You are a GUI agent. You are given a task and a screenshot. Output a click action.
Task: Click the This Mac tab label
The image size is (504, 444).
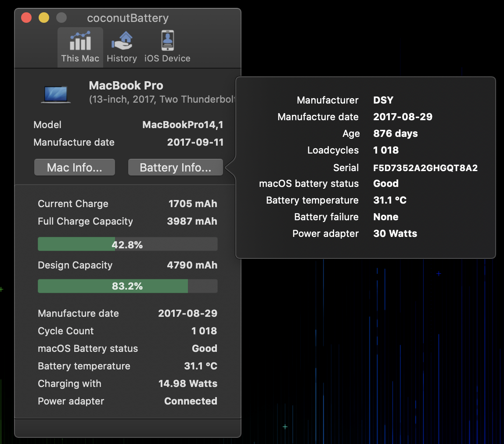pyautogui.click(x=80, y=58)
